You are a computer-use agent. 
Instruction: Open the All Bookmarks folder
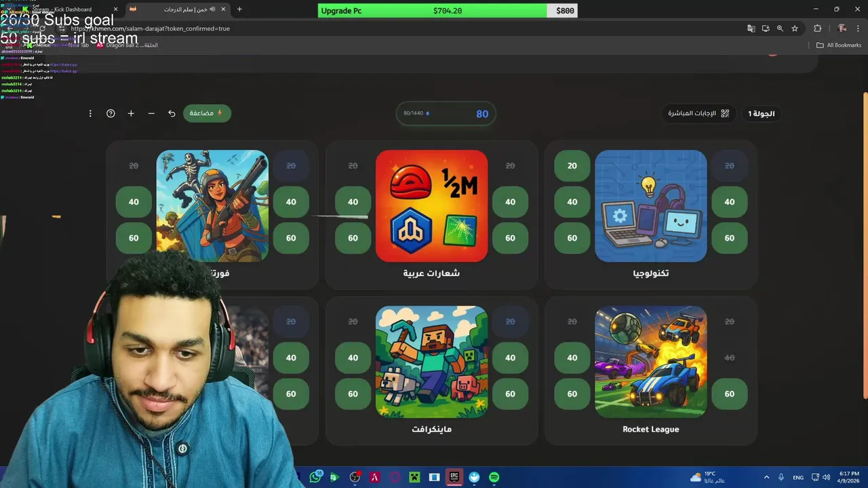point(839,45)
